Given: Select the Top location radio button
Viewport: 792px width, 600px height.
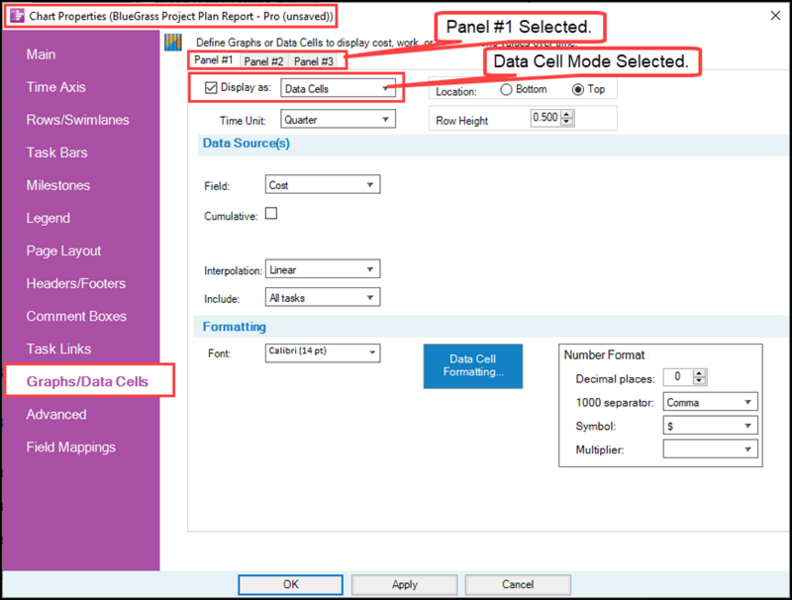Looking at the screenshot, I should 578,89.
